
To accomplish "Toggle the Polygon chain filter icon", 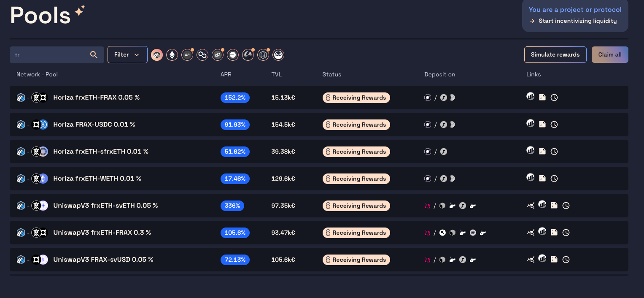I will coord(202,55).
